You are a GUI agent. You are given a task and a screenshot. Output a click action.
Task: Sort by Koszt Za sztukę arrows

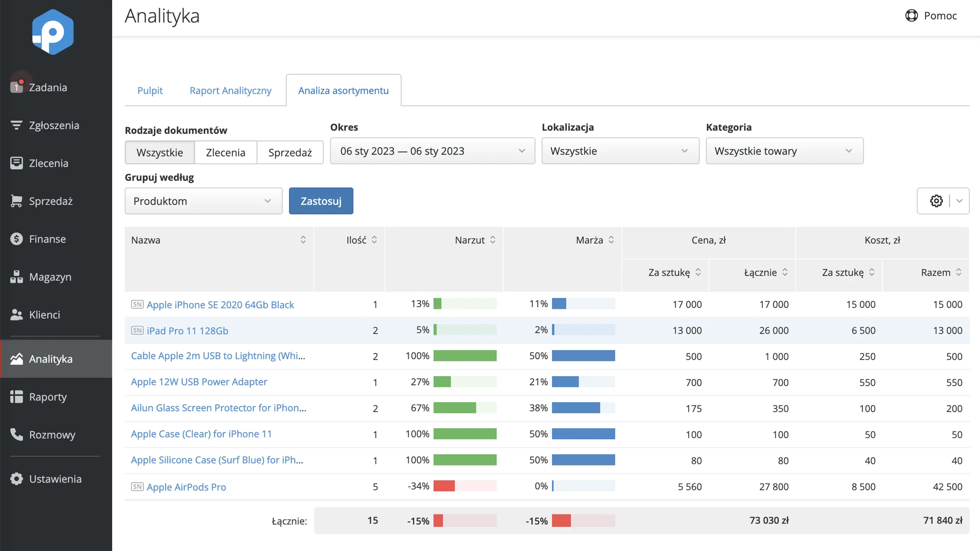(x=872, y=272)
